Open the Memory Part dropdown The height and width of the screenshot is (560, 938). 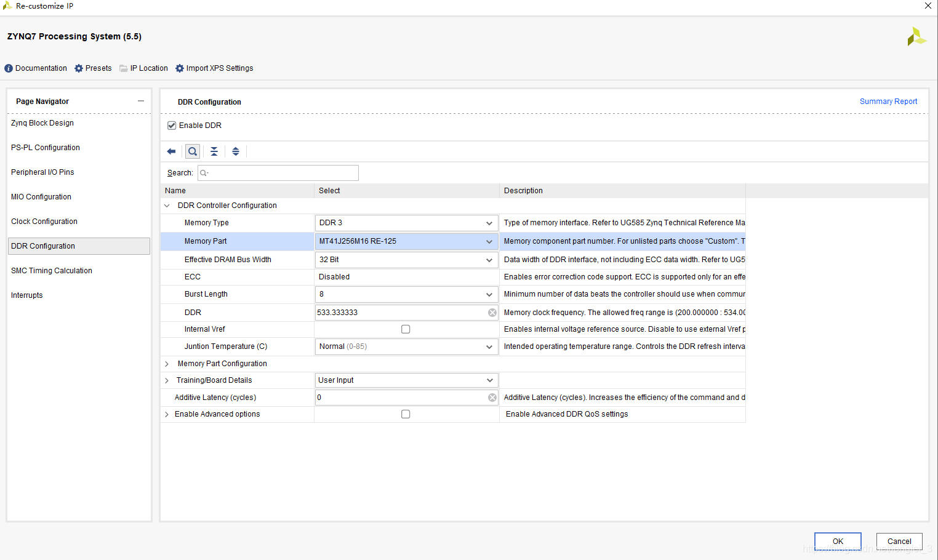406,241
